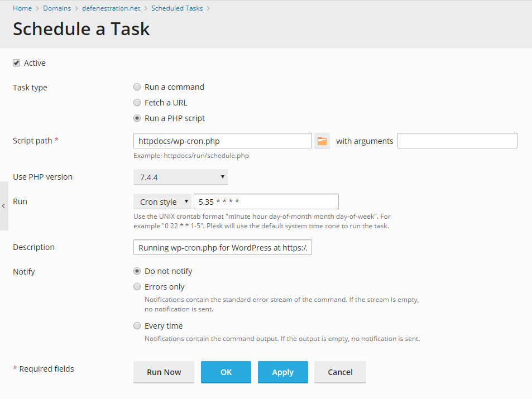Viewport: 532px width, 399px height.
Task: Navigate to defenestration.net breadcrumb
Action: [x=111, y=8]
